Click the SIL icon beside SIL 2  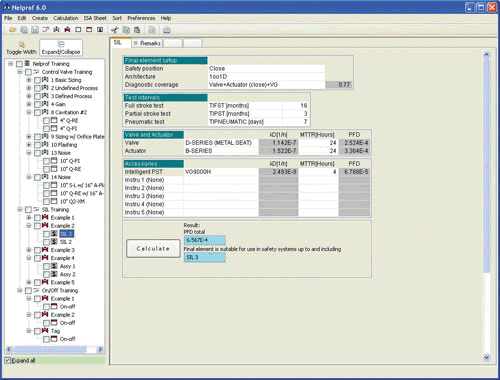point(54,242)
